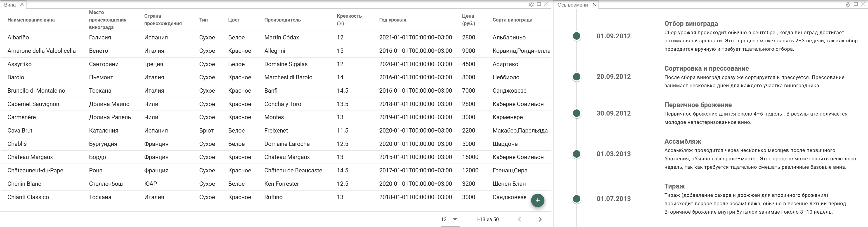Viewport: 868px width, 227px height.
Task: Sort by Страна происхождения column header
Action: [x=163, y=20]
